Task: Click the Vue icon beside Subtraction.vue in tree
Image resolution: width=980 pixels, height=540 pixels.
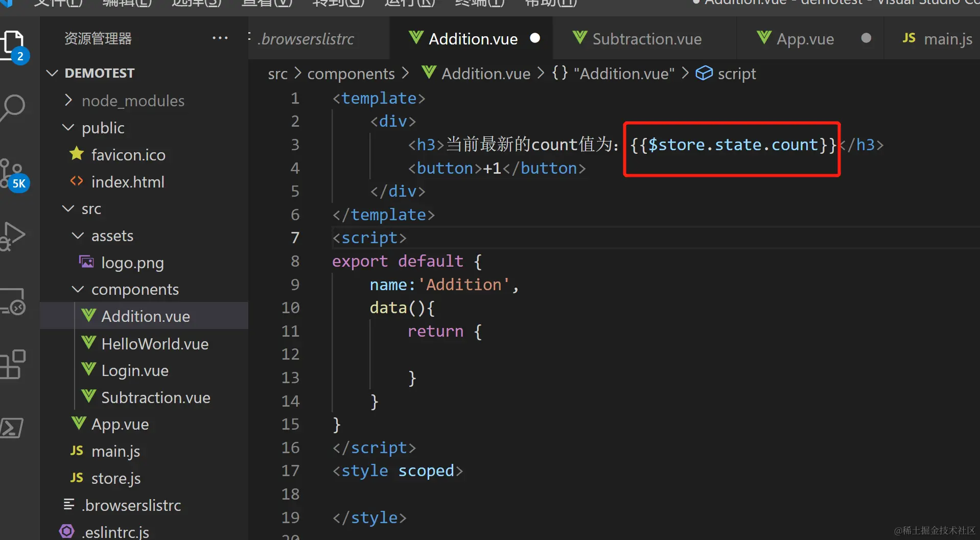Action: [x=89, y=396]
